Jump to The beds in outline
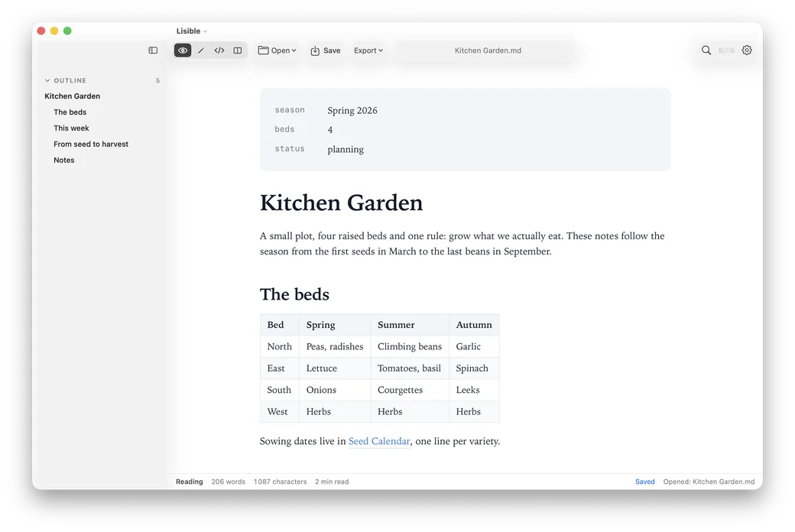 pyautogui.click(x=70, y=112)
